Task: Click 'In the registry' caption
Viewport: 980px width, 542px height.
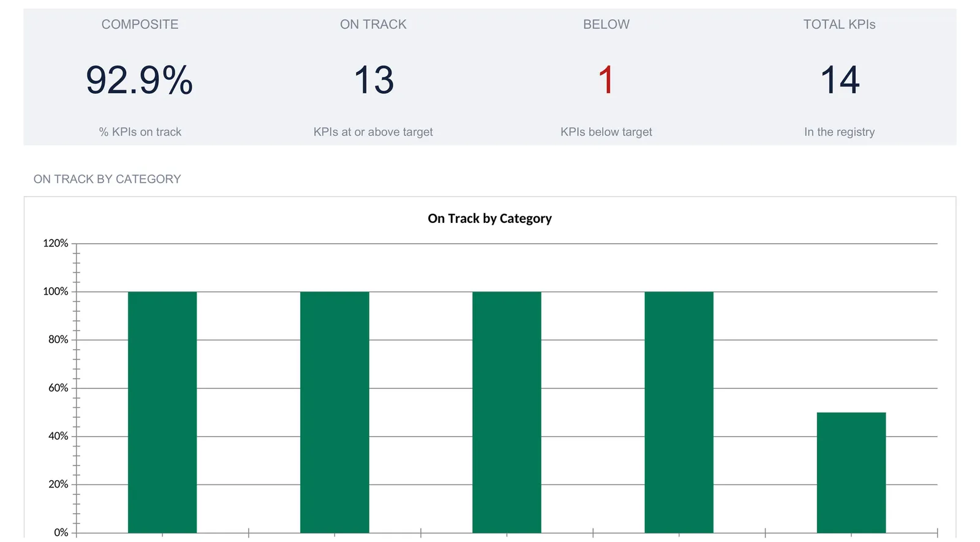Action: click(839, 132)
